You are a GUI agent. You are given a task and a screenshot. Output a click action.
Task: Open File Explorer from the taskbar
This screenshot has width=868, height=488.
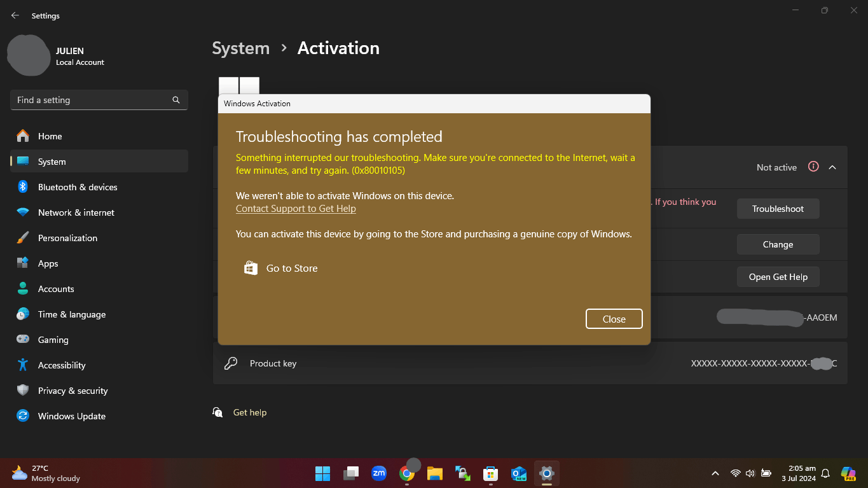pyautogui.click(x=435, y=473)
